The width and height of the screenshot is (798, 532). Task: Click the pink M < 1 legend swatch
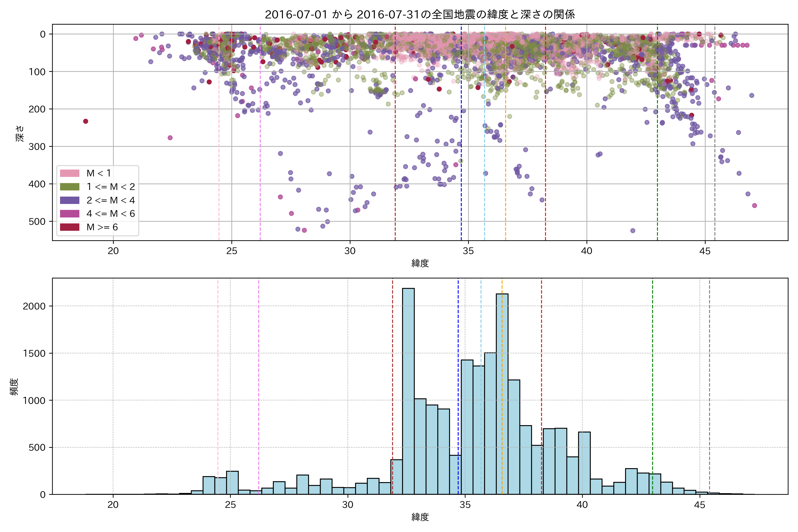(70, 173)
